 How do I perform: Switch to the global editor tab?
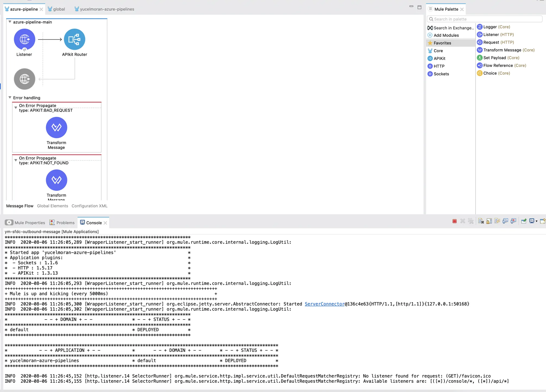click(x=57, y=9)
